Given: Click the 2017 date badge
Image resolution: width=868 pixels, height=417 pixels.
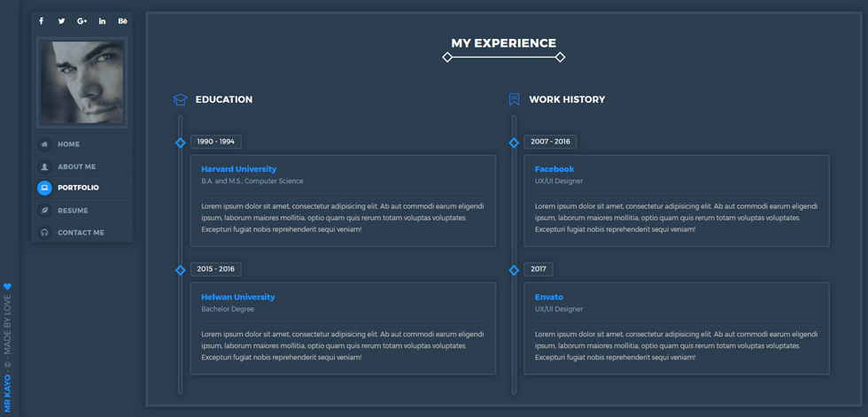Looking at the screenshot, I should click(539, 269).
